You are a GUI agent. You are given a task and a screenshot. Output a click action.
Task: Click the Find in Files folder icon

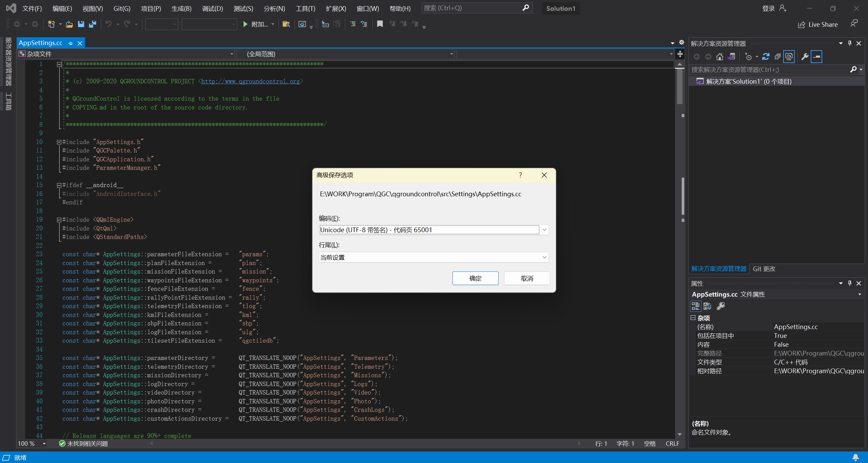(x=286, y=24)
